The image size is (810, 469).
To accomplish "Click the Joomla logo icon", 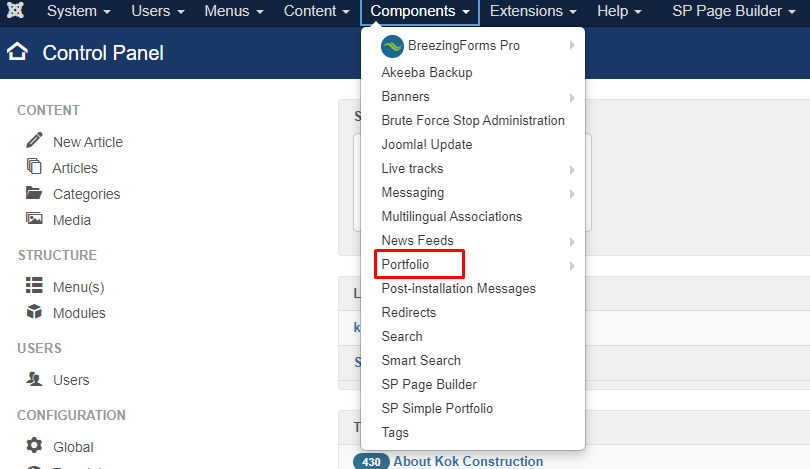I will pyautogui.click(x=15, y=10).
